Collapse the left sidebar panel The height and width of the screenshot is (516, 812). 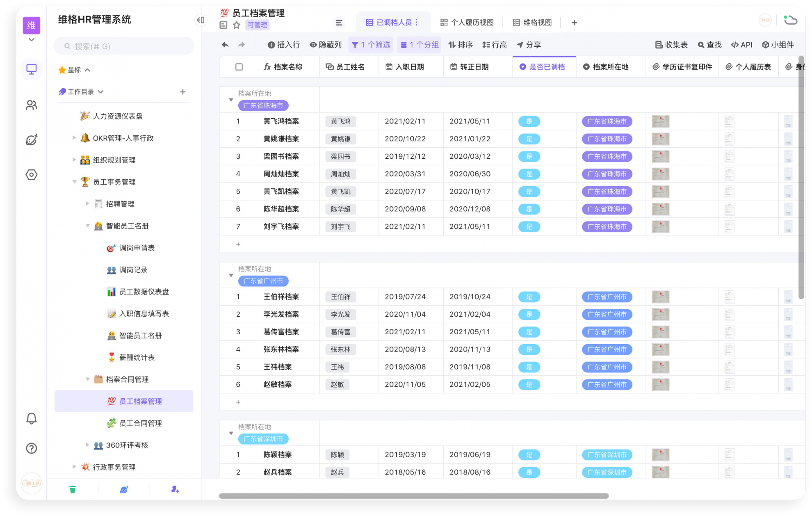pos(201,20)
